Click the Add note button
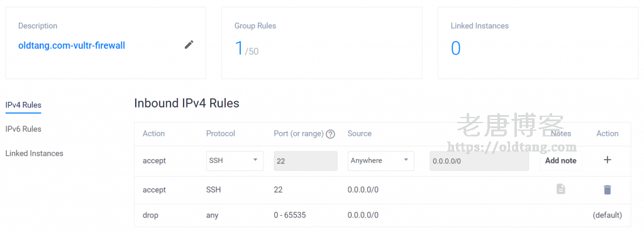 point(560,160)
